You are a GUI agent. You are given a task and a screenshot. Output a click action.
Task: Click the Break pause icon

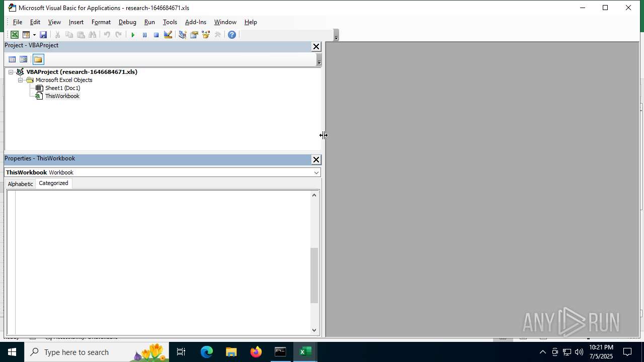click(x=144, y=35)
